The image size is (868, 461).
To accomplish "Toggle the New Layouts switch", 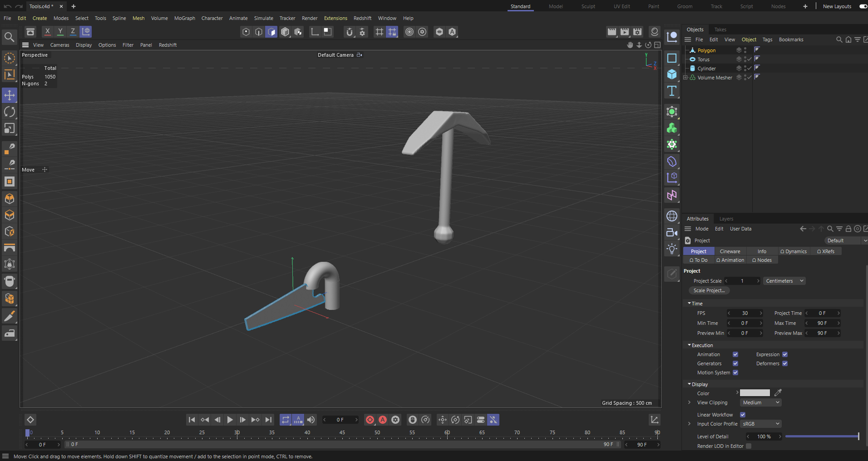I will tap(863, 6).
